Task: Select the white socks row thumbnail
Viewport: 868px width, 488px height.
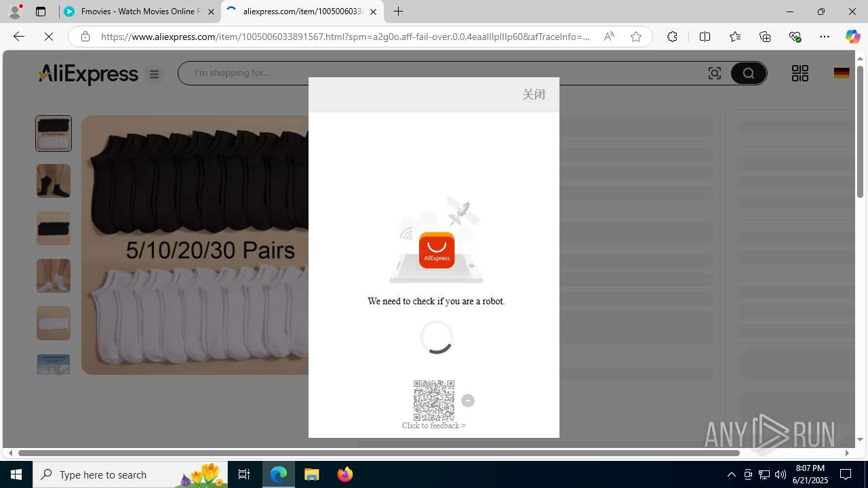Action: pyautogui.click(x=54, y=323)
